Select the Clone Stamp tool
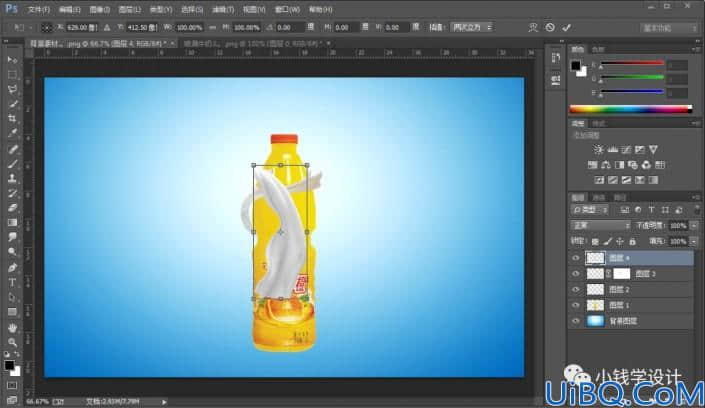Image resolution: width=705 pixels, height=408 pixels. (x=12, y=179)
